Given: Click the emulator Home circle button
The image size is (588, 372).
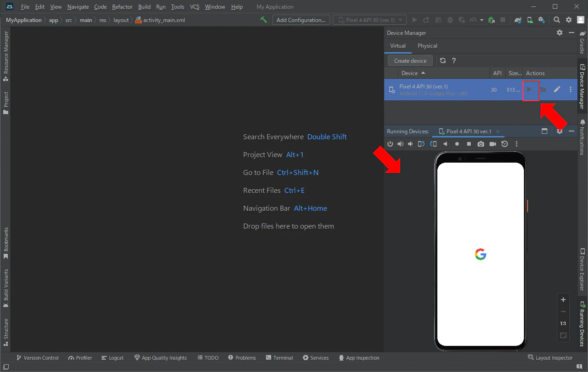Looking at the screenshot, I should pos(457,144).
